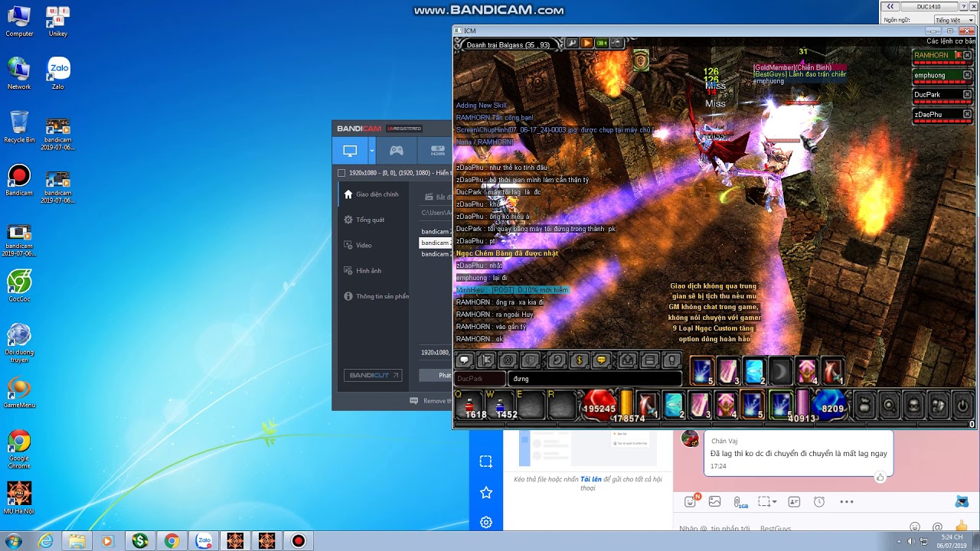Click the Windows Start button

pyautogui.click(x=13, y=541)
